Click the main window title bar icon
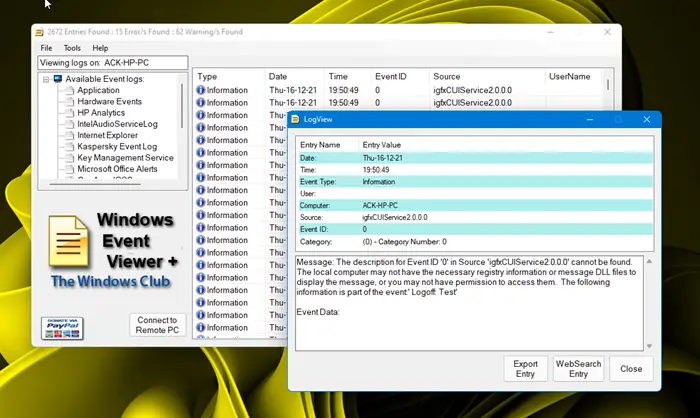This screenshot has height=418, width=700. 39,32
